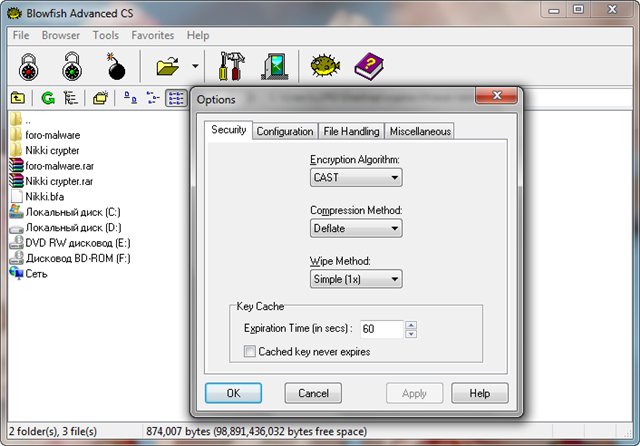This screenshot has height=446, width=640.
Task: Open the Tools menu
Action: [106, 36]
